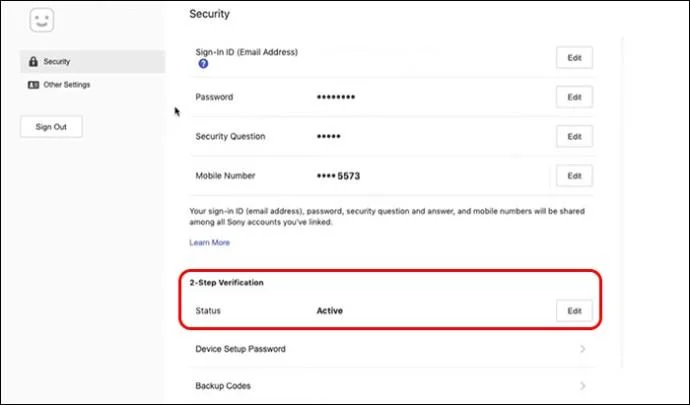Edit the 2-Step Verification status
Screen dimensions: 690x405
click(x=574, y=311)
